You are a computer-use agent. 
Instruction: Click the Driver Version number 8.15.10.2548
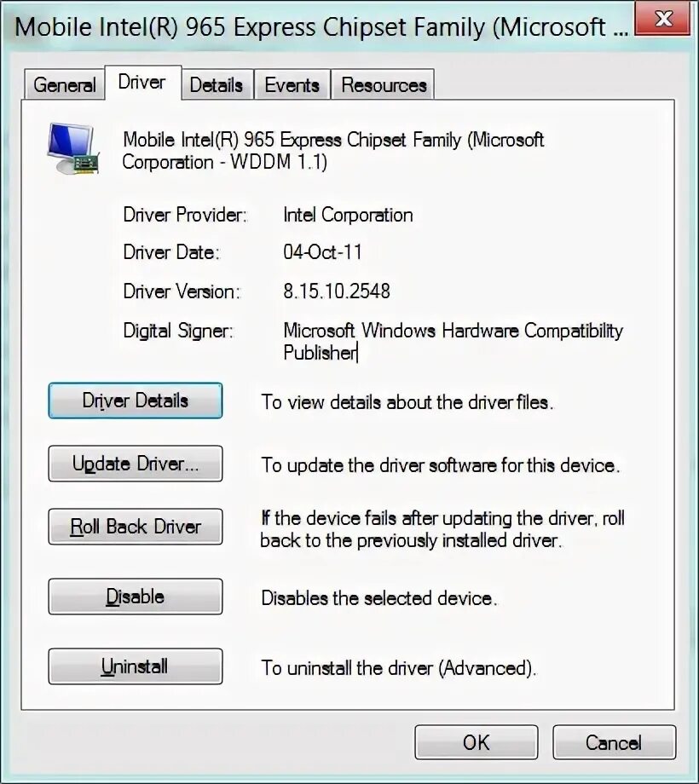pyautogui.click(x=337, y=291)
